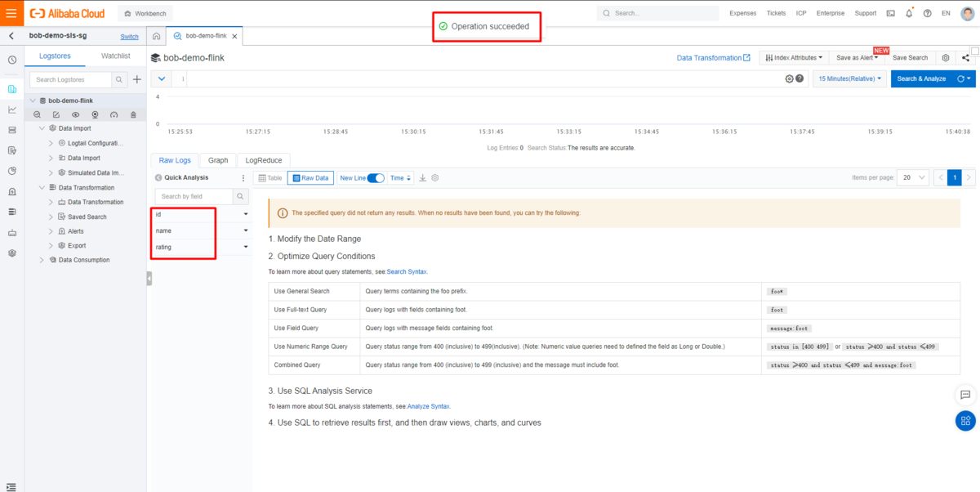Open logstore settings gear beside Save Search
This screenshot has height=492, width=980.
(946, 58)
